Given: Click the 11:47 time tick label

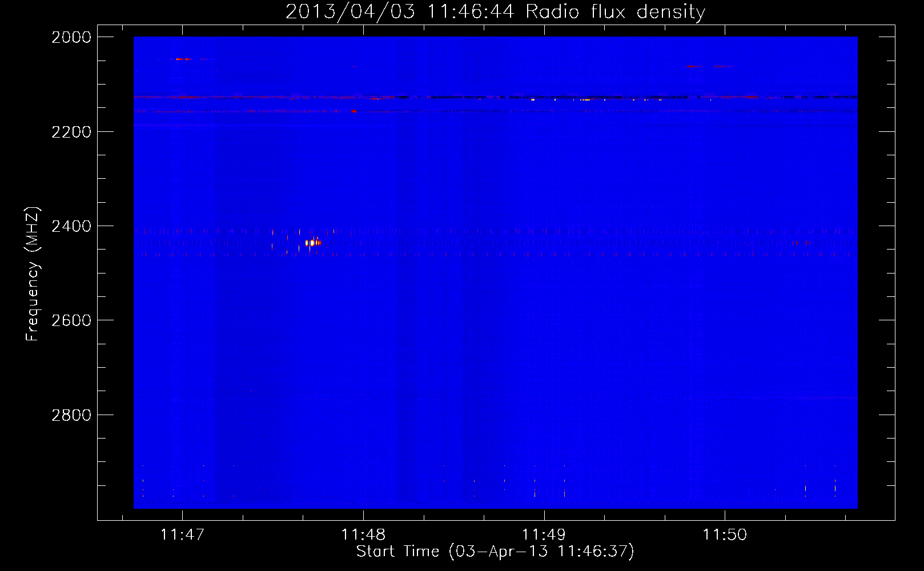Looking at the screenshot, I should pyautogui.click(x=182, y=534).
